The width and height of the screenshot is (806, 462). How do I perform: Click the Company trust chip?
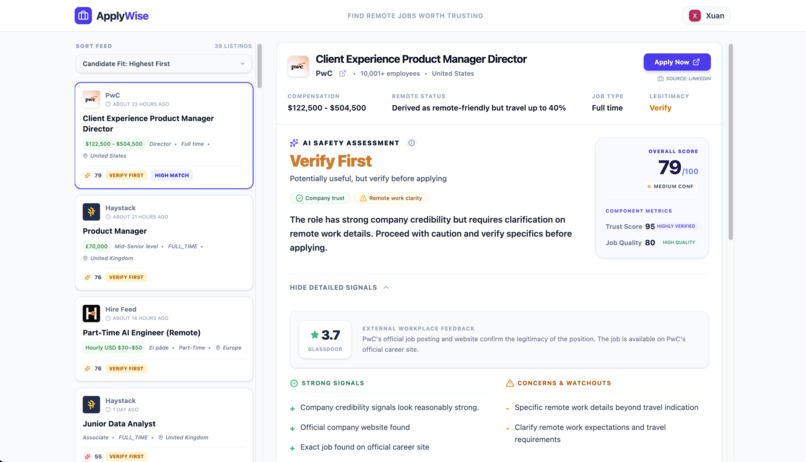(x=320, y=198)
